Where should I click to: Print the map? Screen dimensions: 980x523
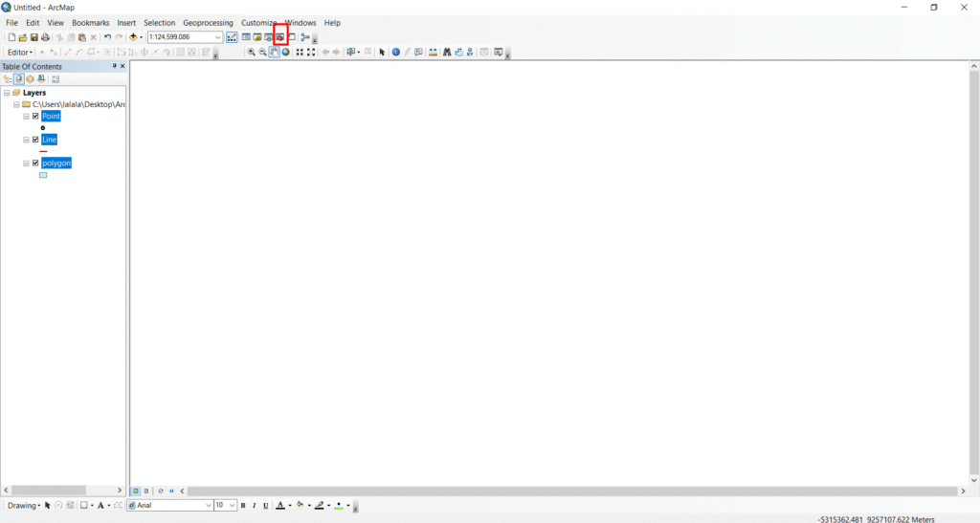[45, 37]
